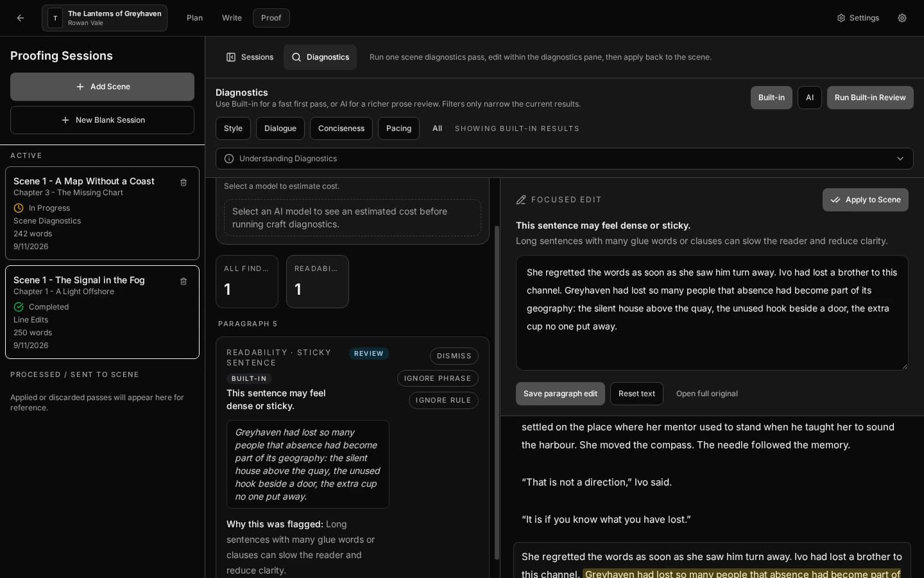
Task: Switch to the Write tab
Action: tap(232, 18)
